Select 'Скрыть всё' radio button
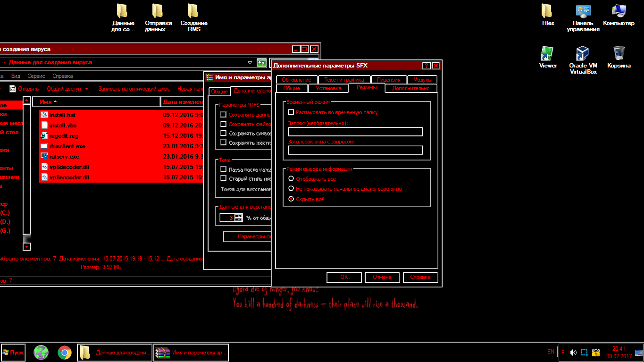This screenshot has width=644, height=362. coord(291,199)
